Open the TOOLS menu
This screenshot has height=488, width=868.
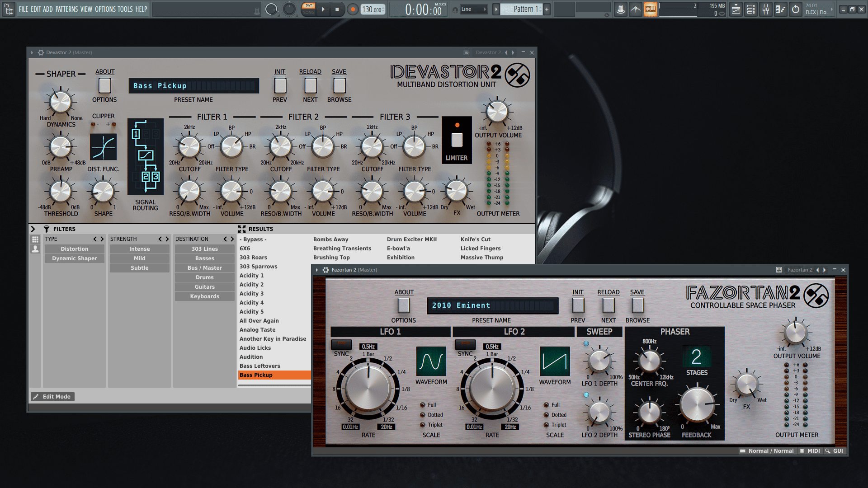coord(125,9)
